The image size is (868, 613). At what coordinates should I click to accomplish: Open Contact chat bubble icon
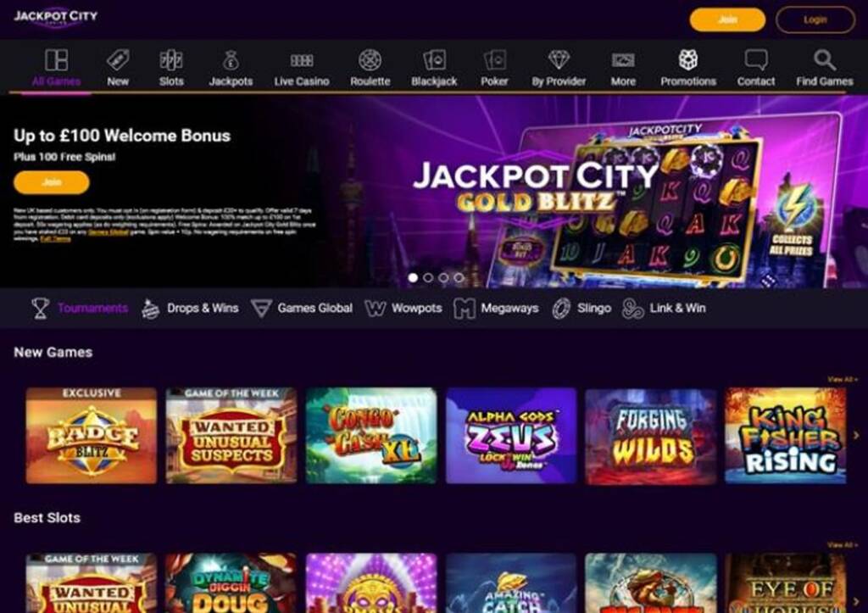click(x=755, y=60)
